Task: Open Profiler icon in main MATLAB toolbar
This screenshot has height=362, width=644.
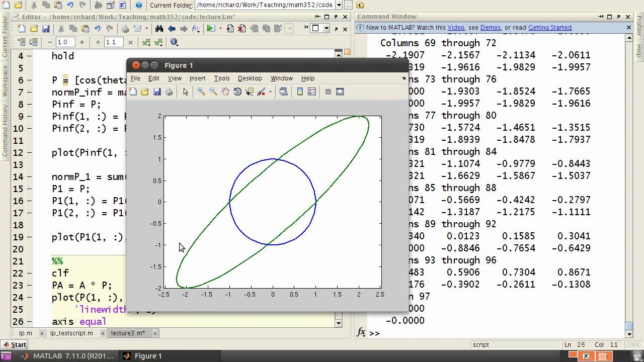Action: [x=122, y=5]
